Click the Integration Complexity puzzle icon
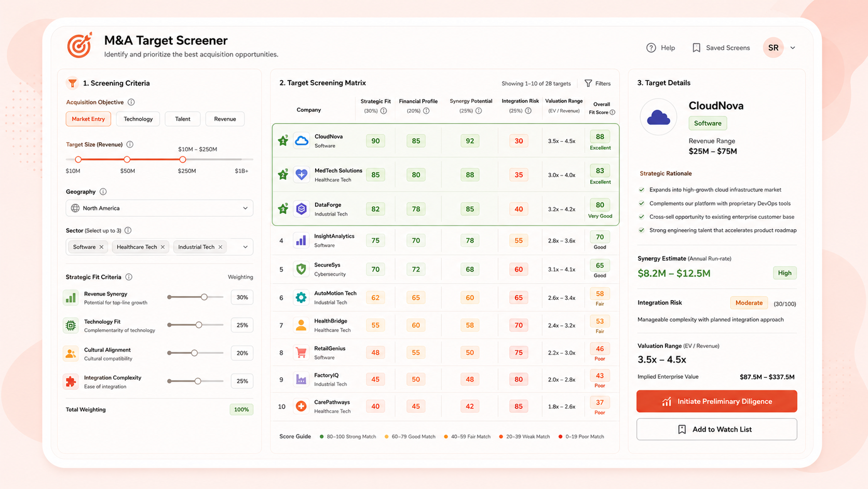 [x=71, y=381]
